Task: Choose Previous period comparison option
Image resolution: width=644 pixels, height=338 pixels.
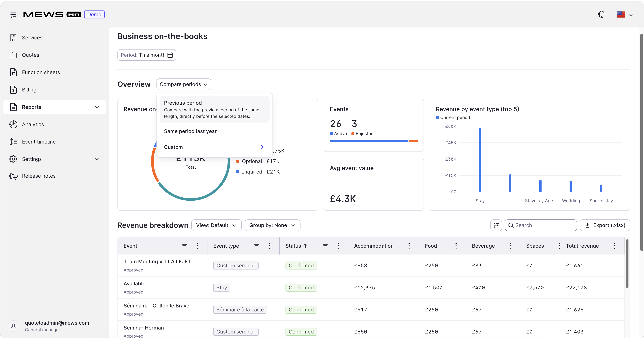Action: tap(214, 109)
